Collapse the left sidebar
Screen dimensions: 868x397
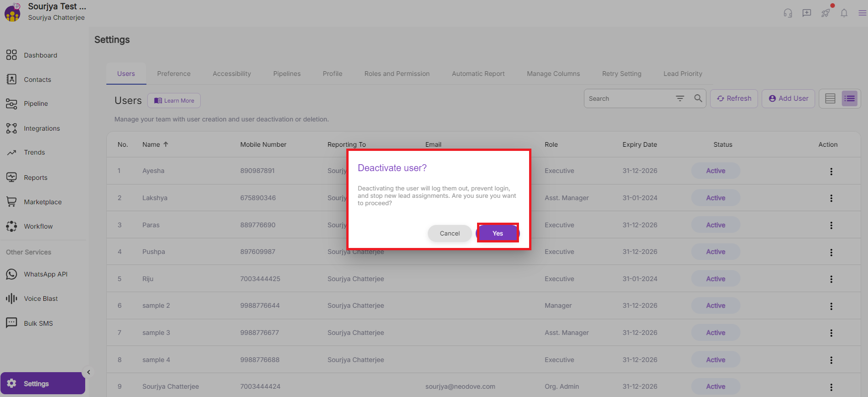pyautogui.click(x=88, y=372)
